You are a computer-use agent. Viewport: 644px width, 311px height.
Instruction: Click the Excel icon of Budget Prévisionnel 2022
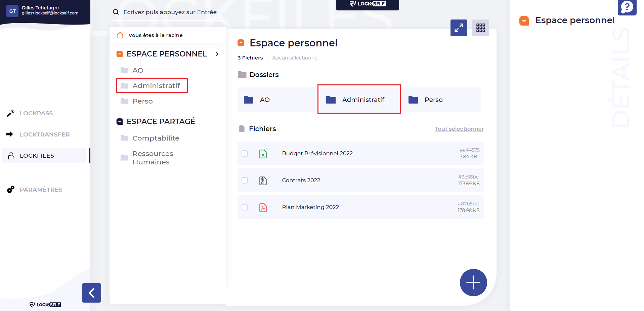pos(263,154)
